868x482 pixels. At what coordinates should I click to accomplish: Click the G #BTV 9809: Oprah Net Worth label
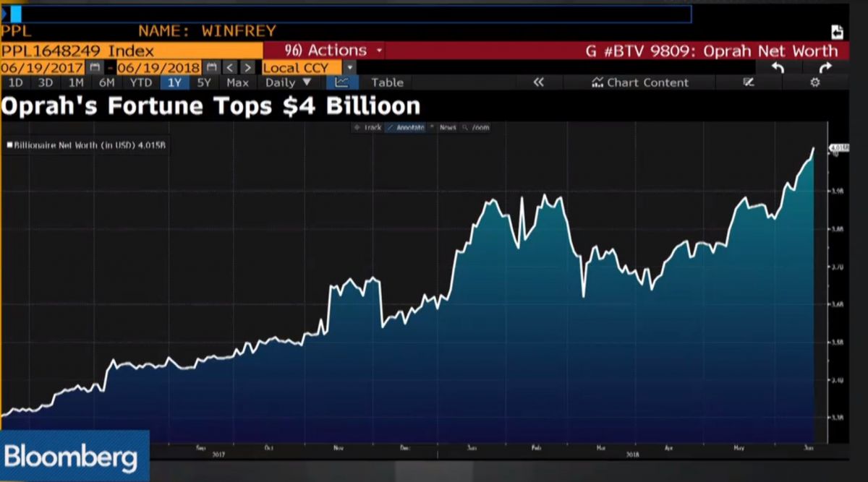coord(711,51)
